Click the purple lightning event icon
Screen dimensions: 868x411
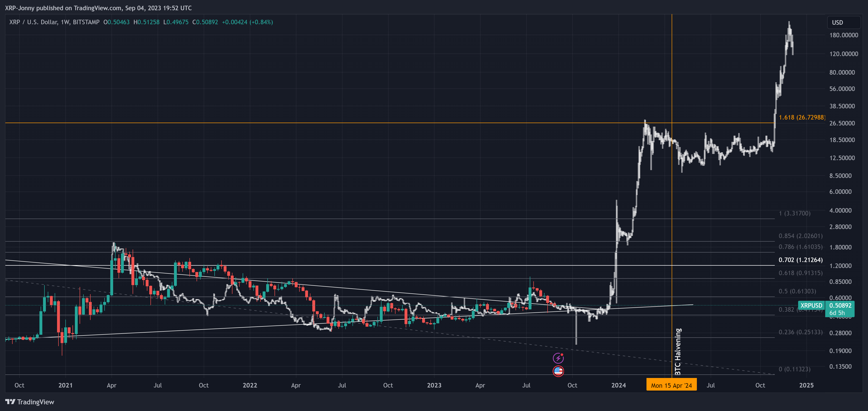(x=558, y=358)
